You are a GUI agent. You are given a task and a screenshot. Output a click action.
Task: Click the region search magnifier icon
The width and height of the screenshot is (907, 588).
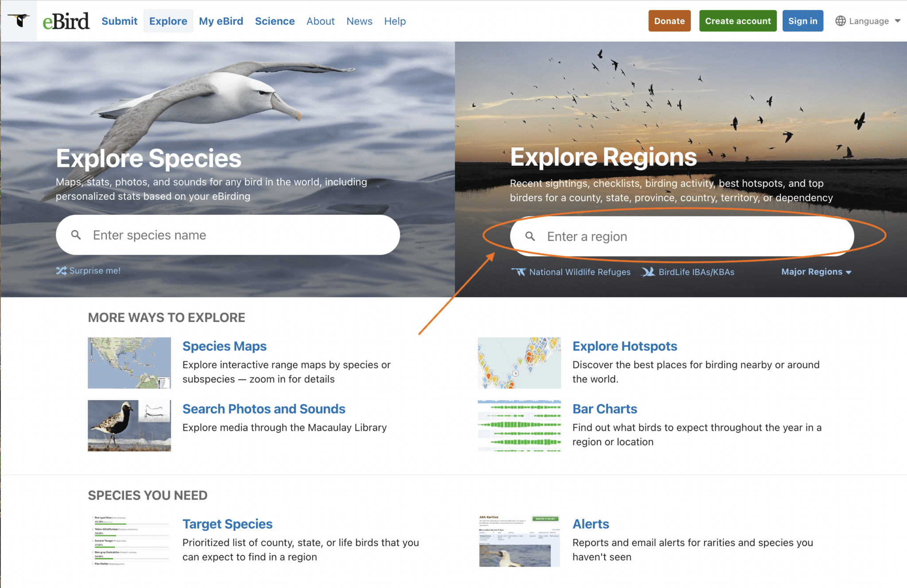pos(530,236)
